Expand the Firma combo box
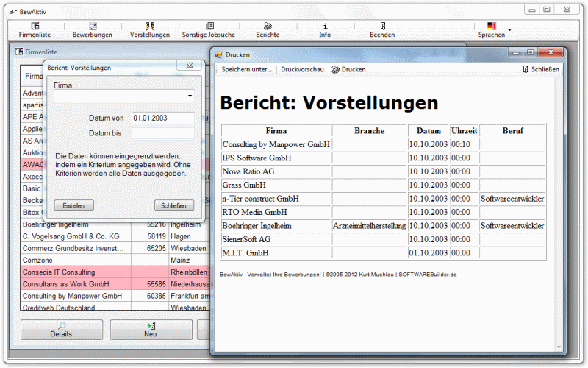Image resolution: width=588 pixels, height=368 pixels. point(190,96)
